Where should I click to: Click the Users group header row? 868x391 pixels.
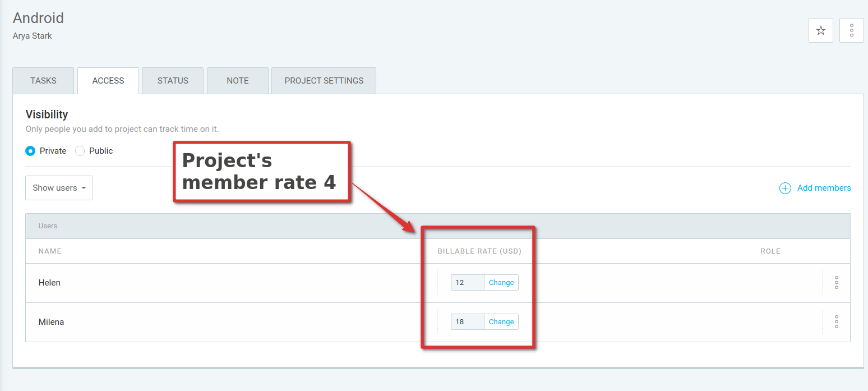(438, 226)
